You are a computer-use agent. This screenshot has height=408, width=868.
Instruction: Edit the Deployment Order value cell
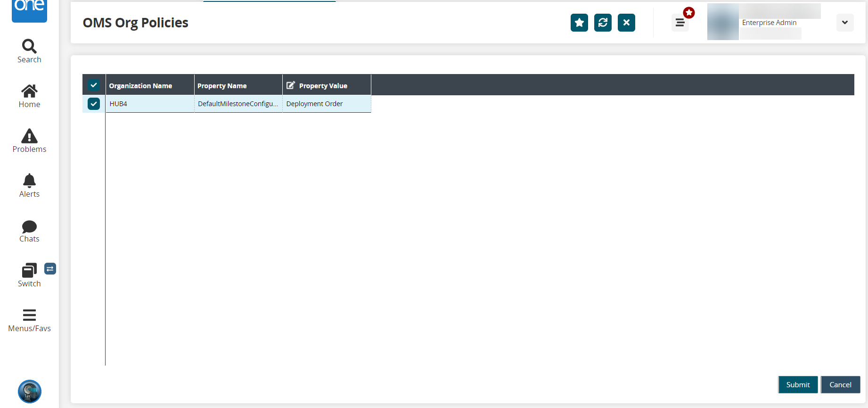click(327, 104)
